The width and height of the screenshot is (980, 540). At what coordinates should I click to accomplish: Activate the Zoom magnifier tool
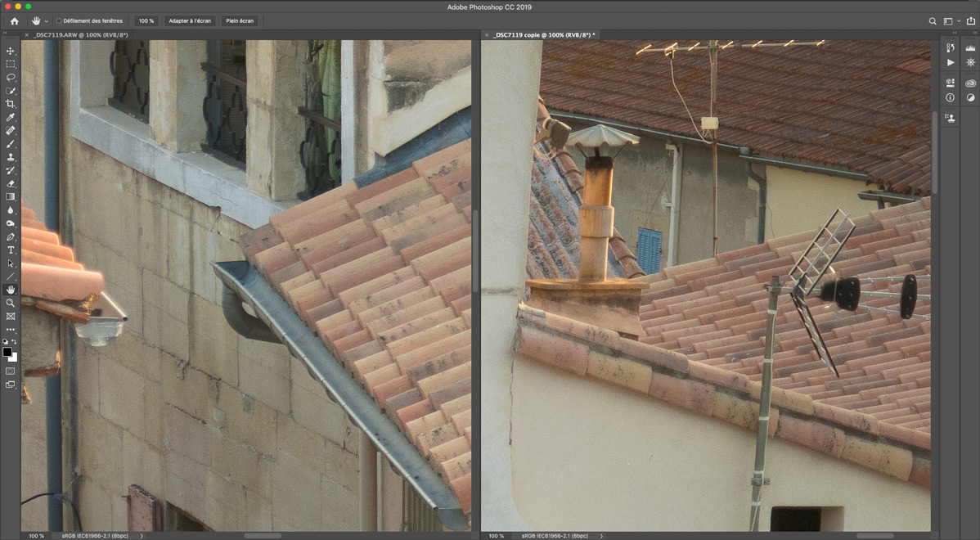[x=11, y=303]
